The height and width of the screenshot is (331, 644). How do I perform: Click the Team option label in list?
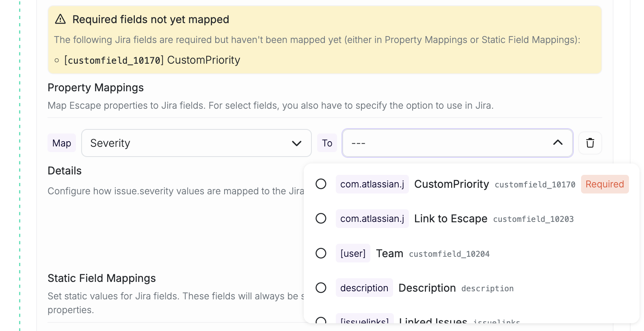[x=389, y=254]
